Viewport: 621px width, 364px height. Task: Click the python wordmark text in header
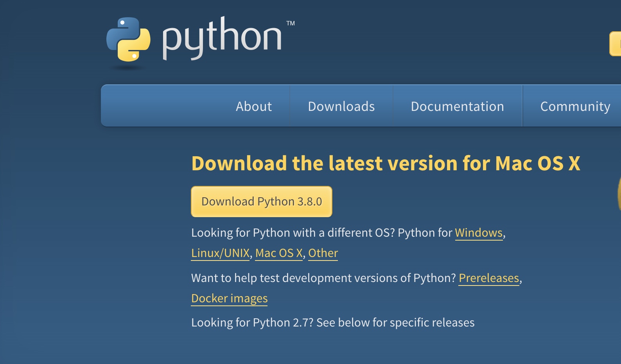coord(222,38)
